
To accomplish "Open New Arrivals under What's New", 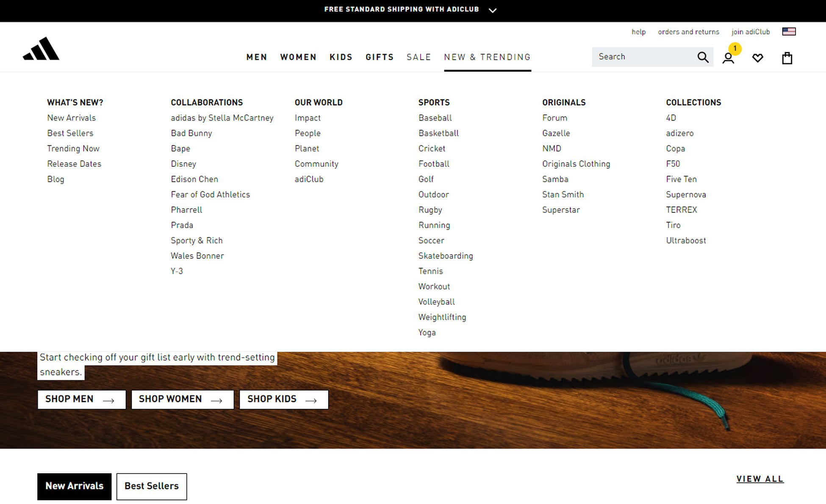I will point(71,118).
